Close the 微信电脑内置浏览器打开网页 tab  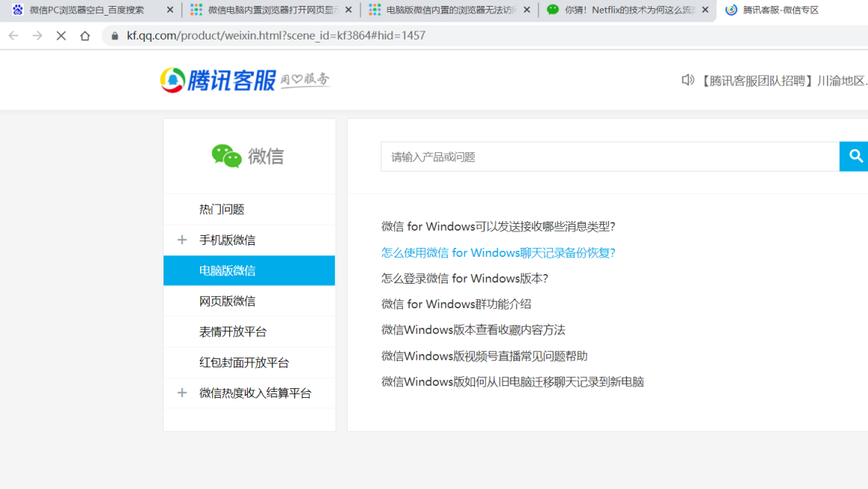(x=349, y=10)
